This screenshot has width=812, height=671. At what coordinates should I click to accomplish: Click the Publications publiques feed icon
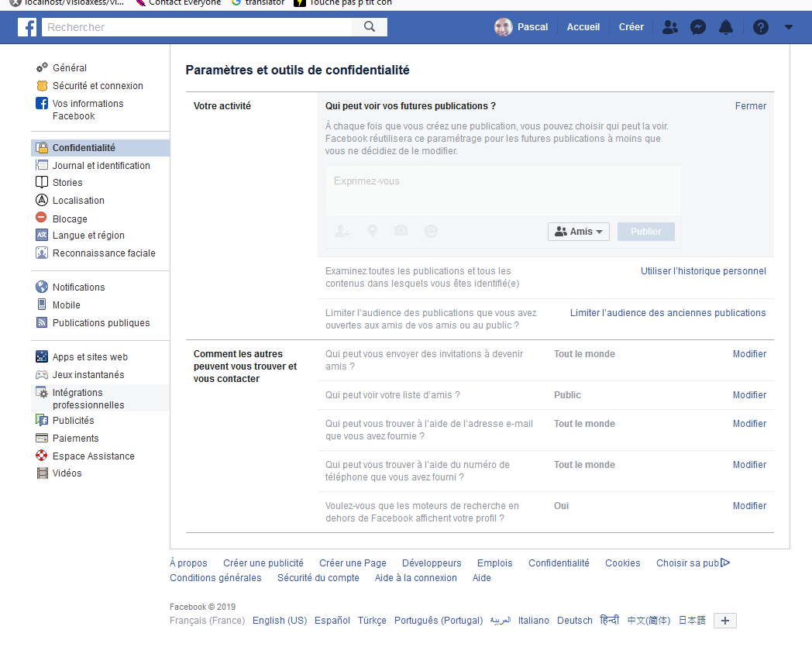tap(42, 322)
